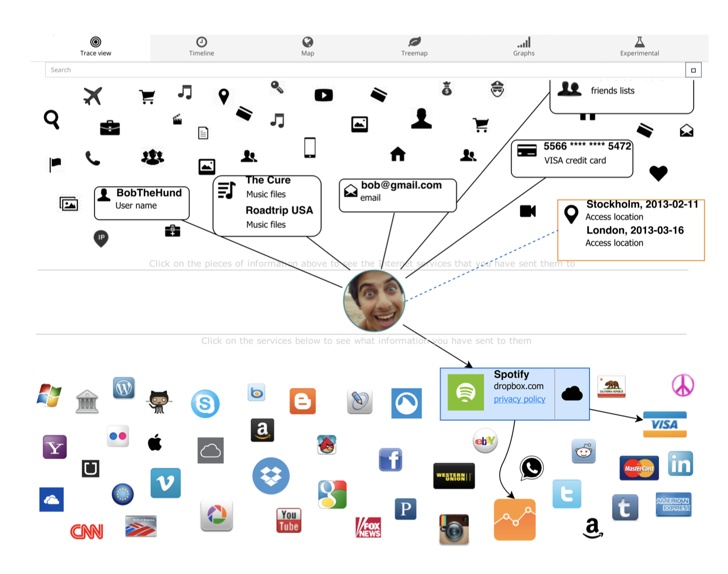Click the mobile phone icon
728x574 pixels.
[x=310, y=147]
